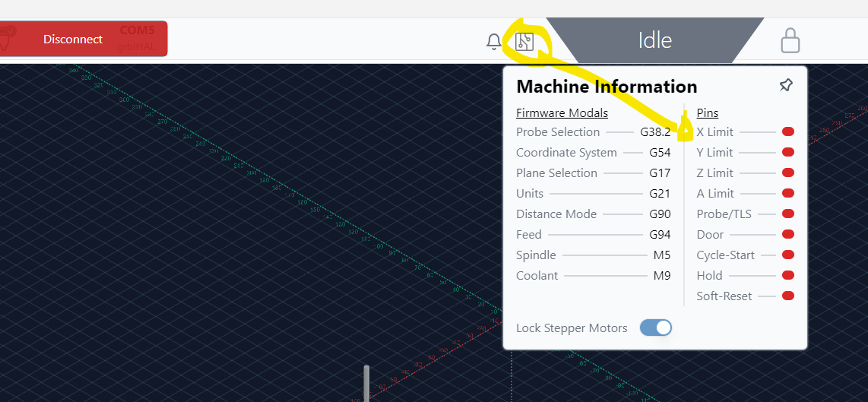This screenshot has height=402, width=868.
Task: Click the Probe/TLS pin indicator
Action: pos(788,214)
